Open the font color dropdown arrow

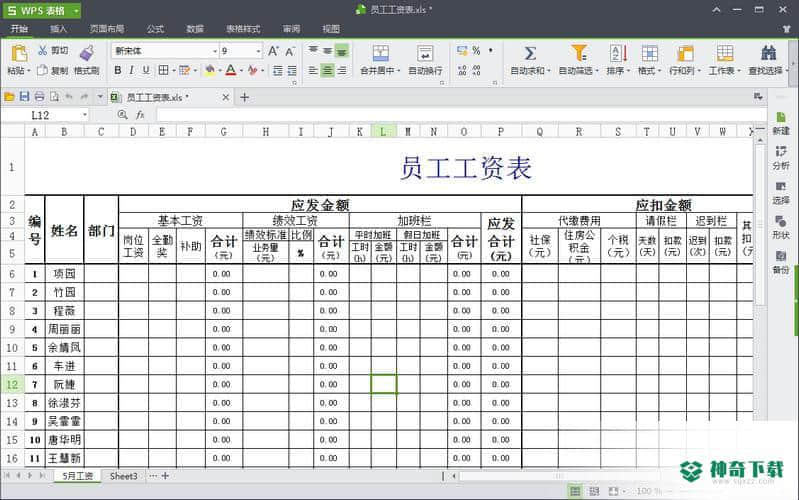coord(241,71)
